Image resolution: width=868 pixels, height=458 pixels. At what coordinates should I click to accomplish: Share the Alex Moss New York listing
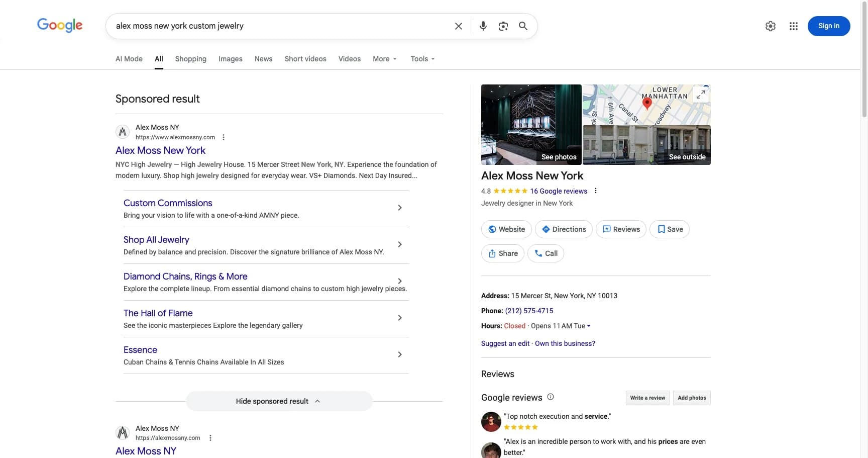pyautogui.click(x=503, y=253)
